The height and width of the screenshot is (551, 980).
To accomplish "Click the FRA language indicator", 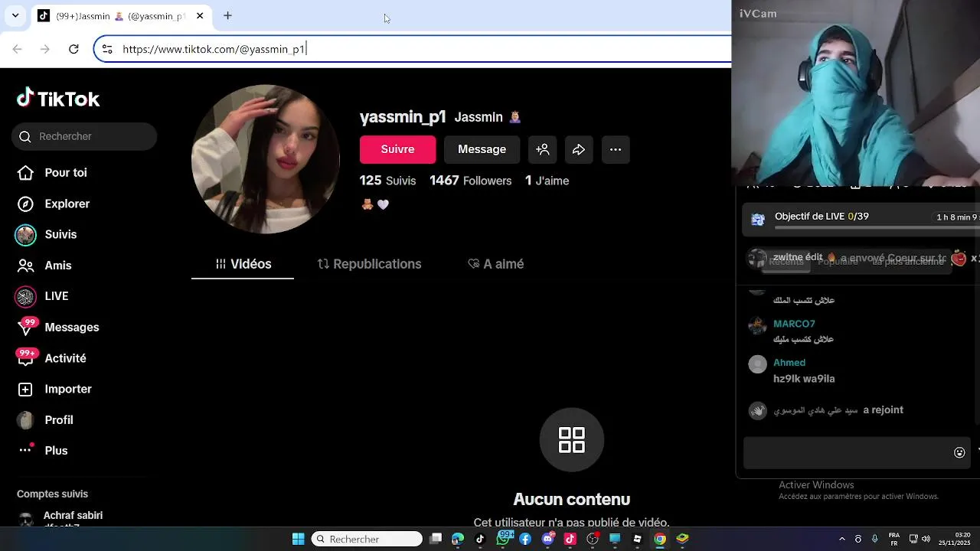I will click(x=893, y=540).
